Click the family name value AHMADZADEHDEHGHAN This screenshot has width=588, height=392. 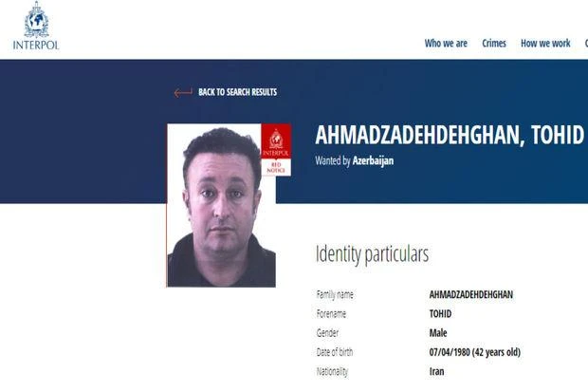click(471, 294)
